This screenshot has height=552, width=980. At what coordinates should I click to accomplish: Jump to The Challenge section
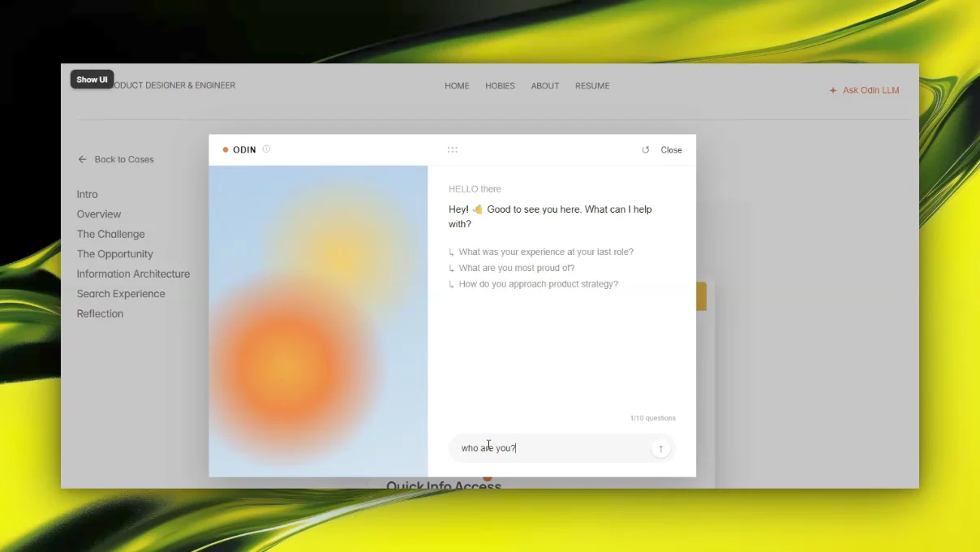coord(110,234)
